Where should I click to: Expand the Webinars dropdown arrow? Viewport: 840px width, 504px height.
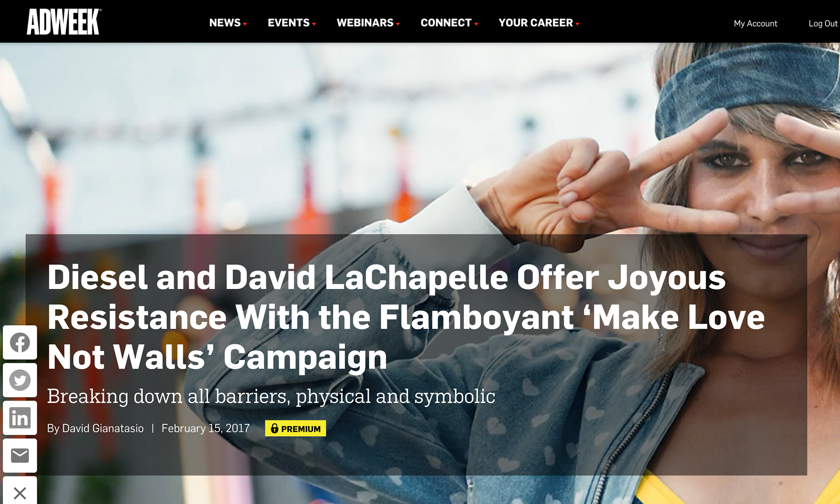click(398, 24)
